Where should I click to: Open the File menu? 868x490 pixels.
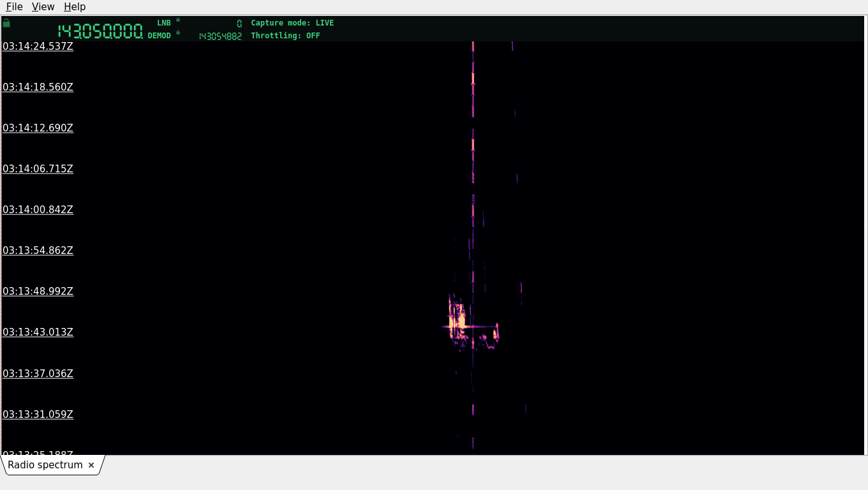click(14, 6)
